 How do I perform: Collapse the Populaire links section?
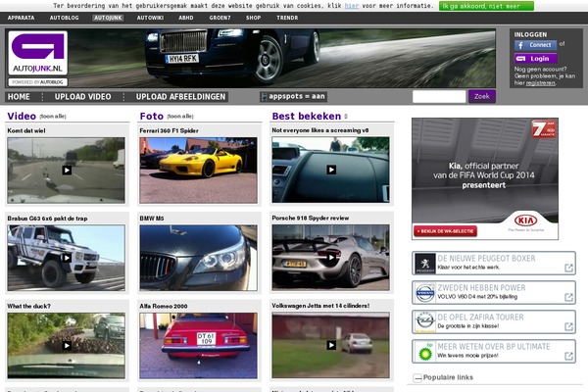417,377
